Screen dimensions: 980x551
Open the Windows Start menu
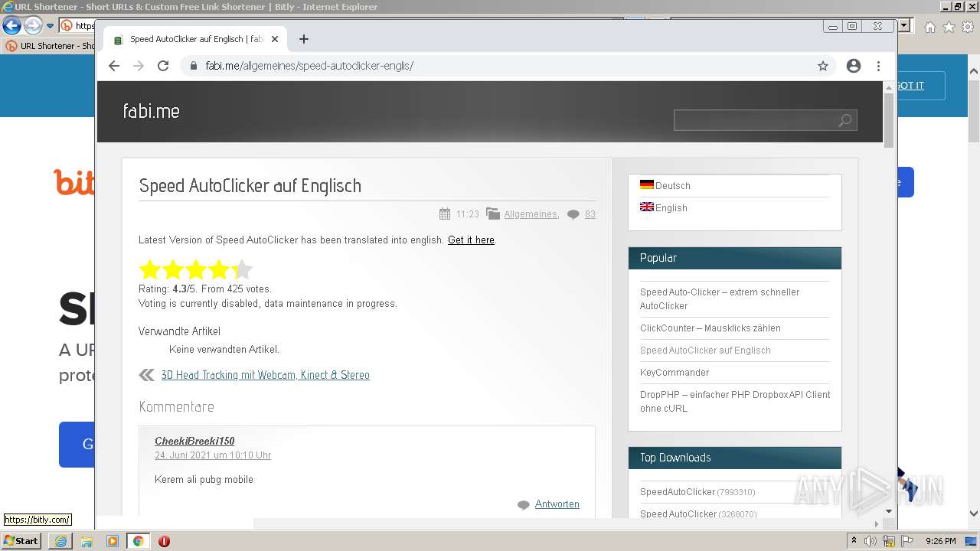tap(21, 540)
